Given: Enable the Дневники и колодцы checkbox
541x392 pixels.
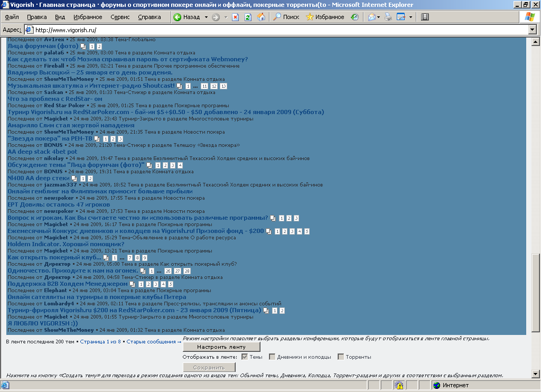Looking at the screenshot, I should tap(272, 357).
